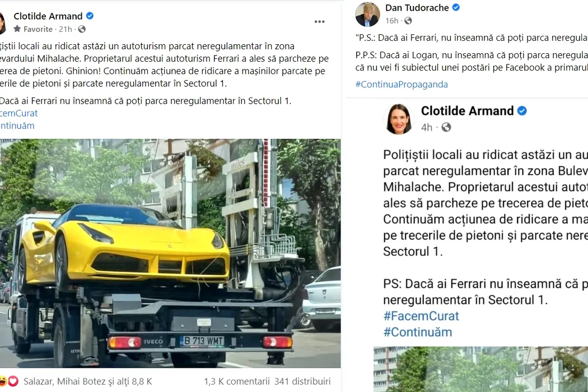The height and width of the screenshot is (392, 588).
Task: Click verified badge beside top-left Clotilde Armand
Action: tap(90, 16)
